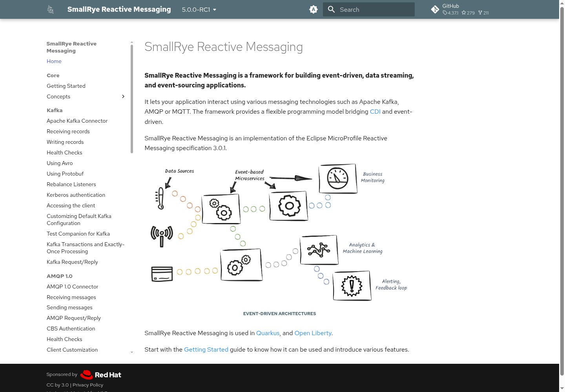Click the sidebar scroll-down arrow
Viewport: 565px width, 392px height.
click(132, 352)
